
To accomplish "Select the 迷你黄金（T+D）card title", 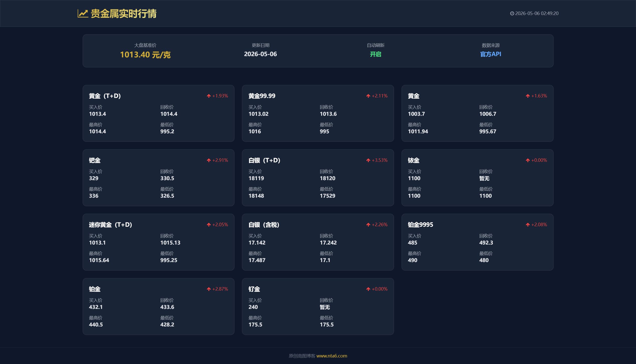I will coord(110,225).
